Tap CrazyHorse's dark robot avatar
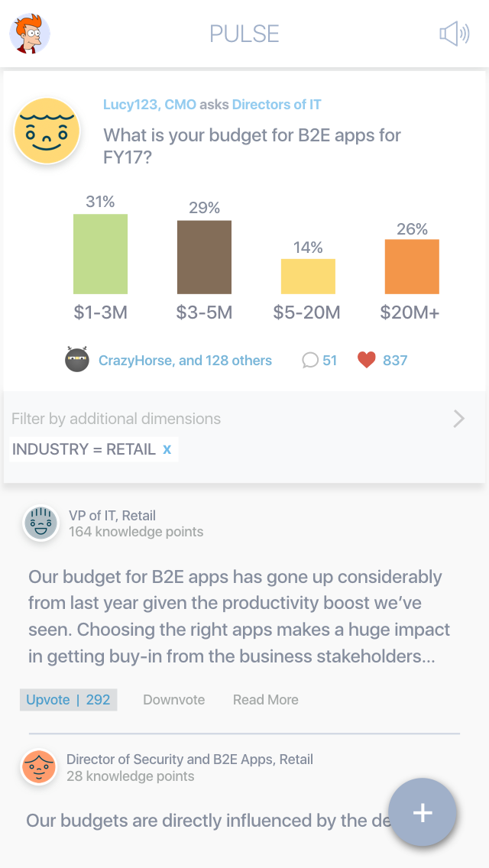 point(77,360)
